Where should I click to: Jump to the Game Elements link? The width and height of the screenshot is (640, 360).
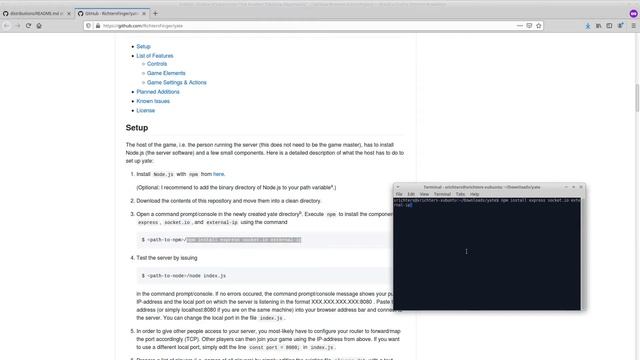tap(166, 73)
